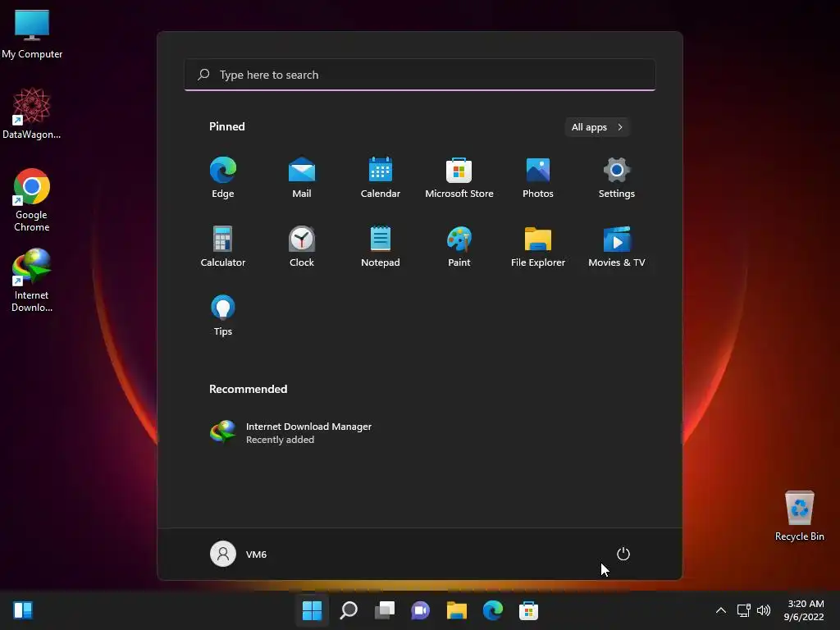Select the DataWagon desktop shortcut
Screen dimensions: 840x630
pyautogui.click(x=32, y=113)
